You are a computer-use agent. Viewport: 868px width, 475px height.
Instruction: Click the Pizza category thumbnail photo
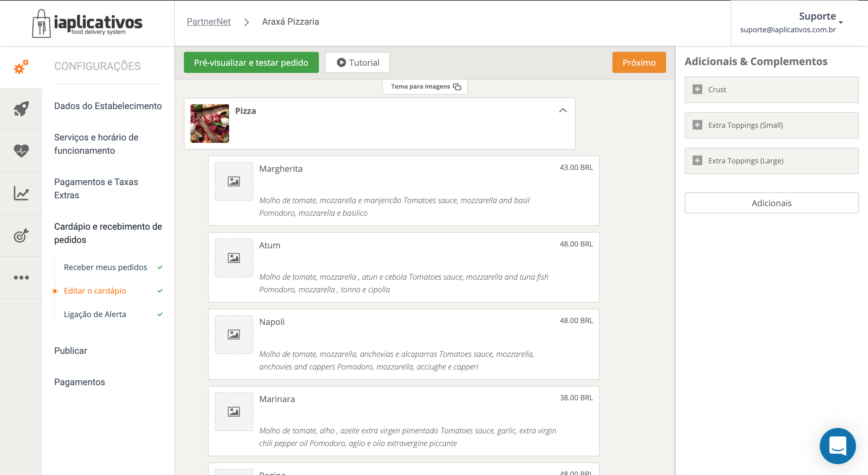[x=209, y=123]
